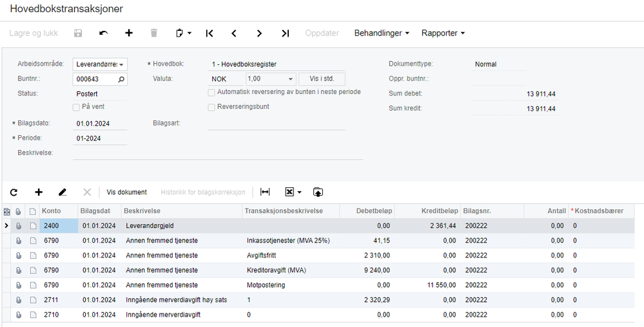Click the attachments paperclip column header

18,211
